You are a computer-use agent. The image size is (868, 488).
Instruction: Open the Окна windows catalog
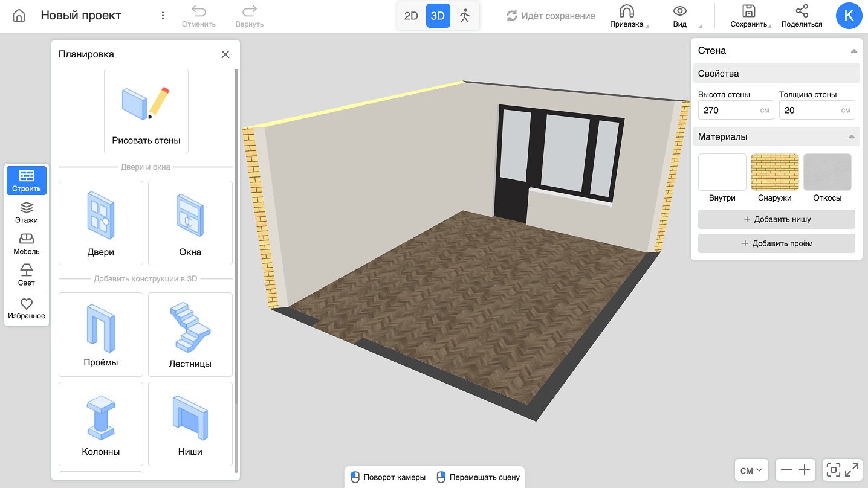[x=190, y=223]
